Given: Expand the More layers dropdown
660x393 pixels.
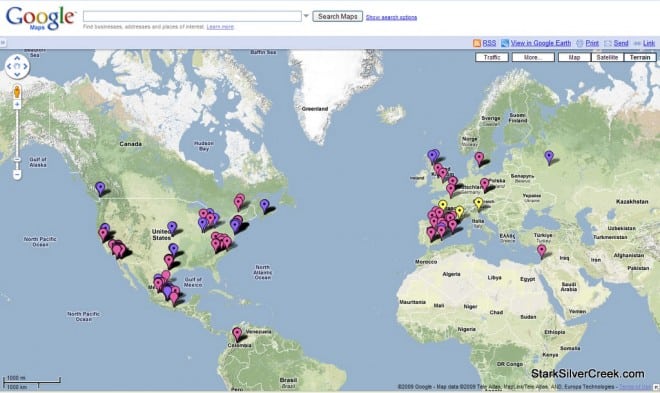Looking at the screenshot, I should tap(533, 57).
